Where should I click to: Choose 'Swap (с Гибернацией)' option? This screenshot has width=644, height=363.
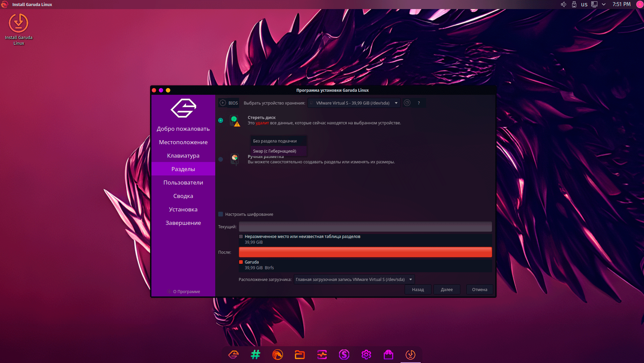pyautogui.click(x=278, y=151)
